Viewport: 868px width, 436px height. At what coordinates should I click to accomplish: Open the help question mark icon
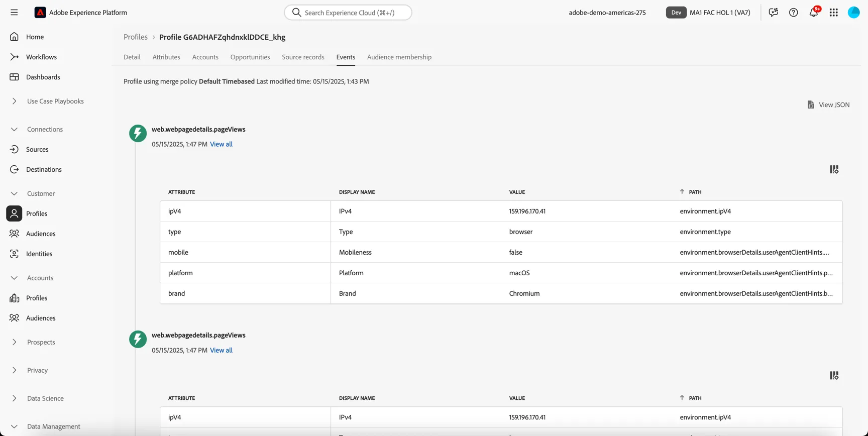tap(794, 13)
